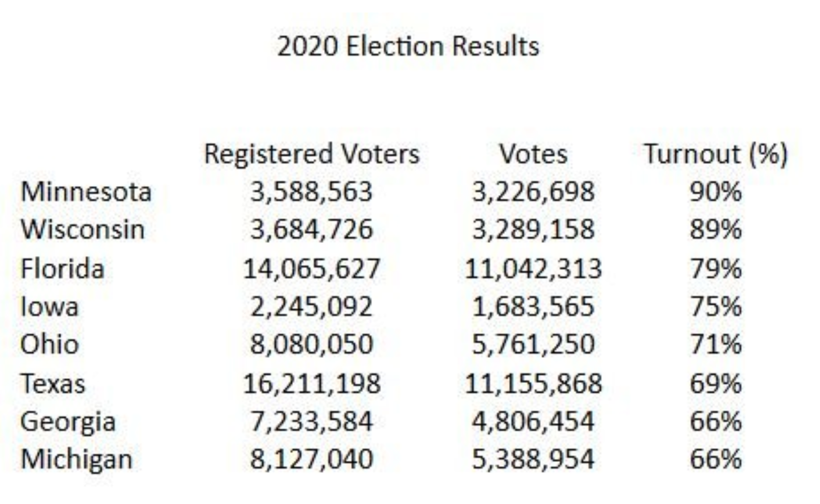820x504 pixels.
Task: Click Minnesota's 90% turnout value
Action: point(715,191)
